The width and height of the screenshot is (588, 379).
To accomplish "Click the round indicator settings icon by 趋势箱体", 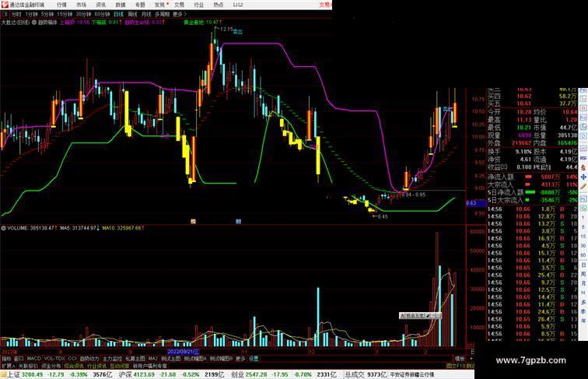I will (34, 22).
